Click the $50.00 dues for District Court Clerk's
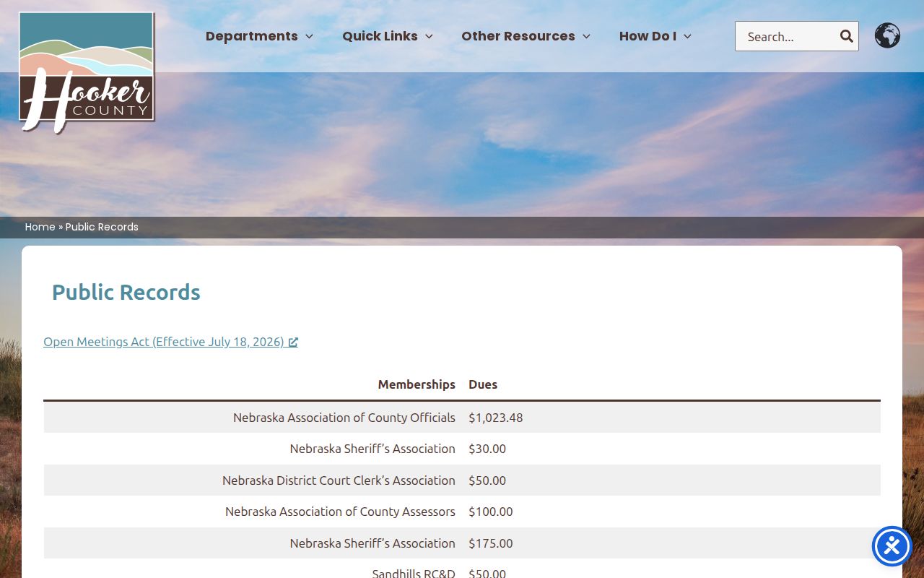The width and height of the screenshot is (924, 578). click(487, 480)
